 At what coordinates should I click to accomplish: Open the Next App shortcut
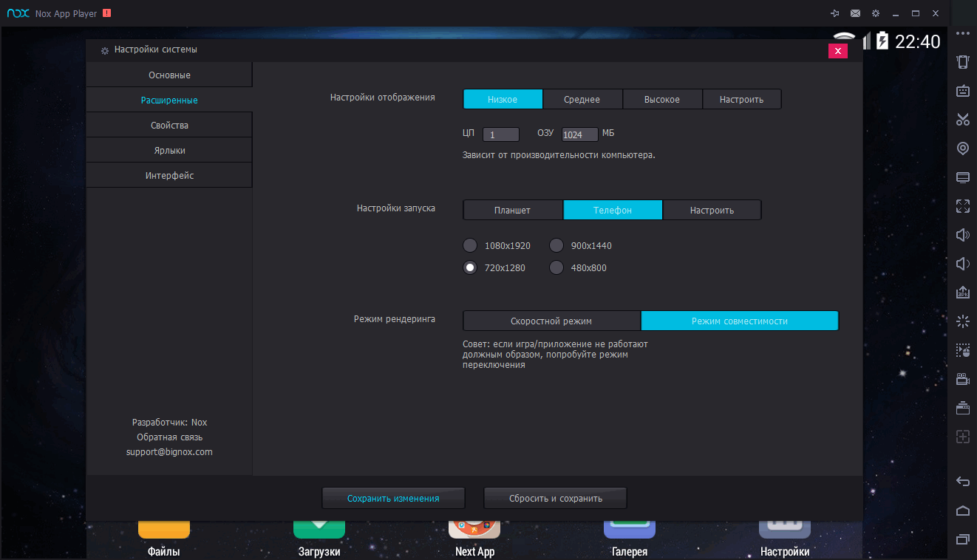tap(474, 539)
